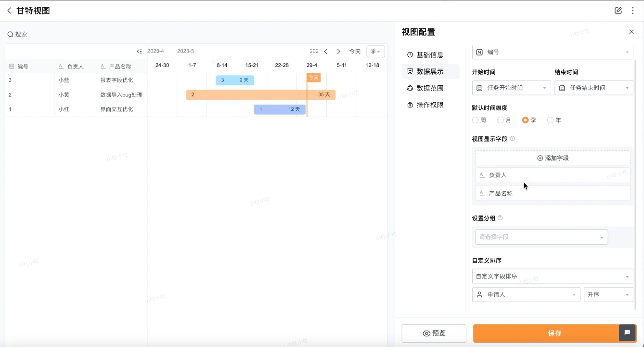
Task: Click the 添加字段 button
Action: point(553,158)
